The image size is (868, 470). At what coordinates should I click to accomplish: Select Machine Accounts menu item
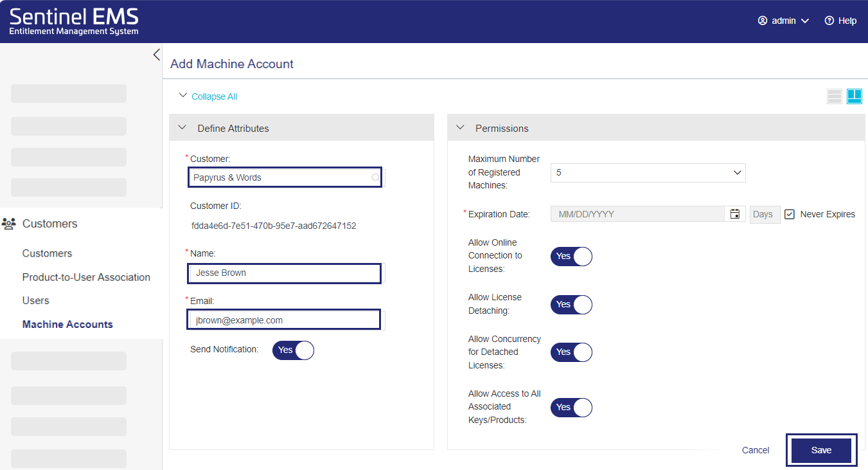click(67, 324)
